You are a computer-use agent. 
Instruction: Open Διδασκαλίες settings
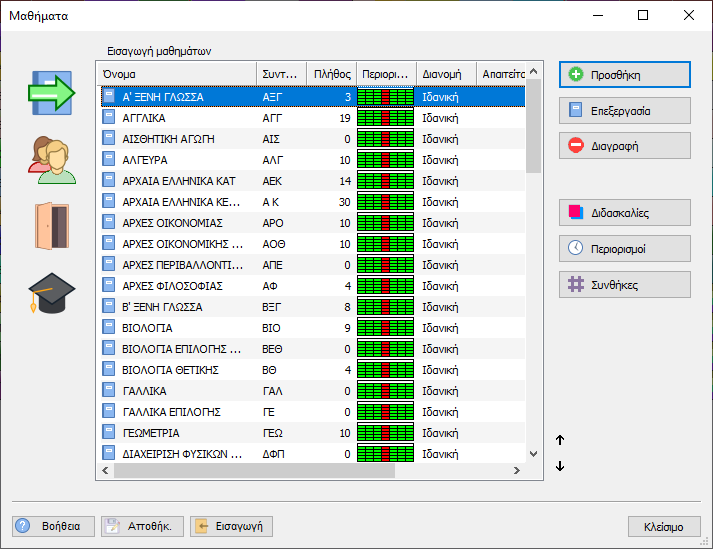point(624,212)
